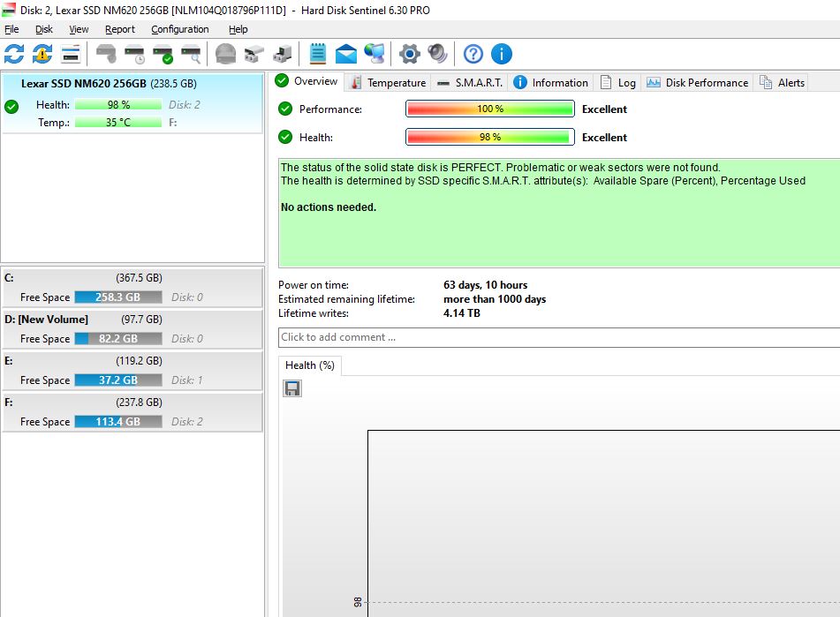Viewport: 840px width, 617px height.
Task: Click the blue envelope email icon
Action: 346,54
